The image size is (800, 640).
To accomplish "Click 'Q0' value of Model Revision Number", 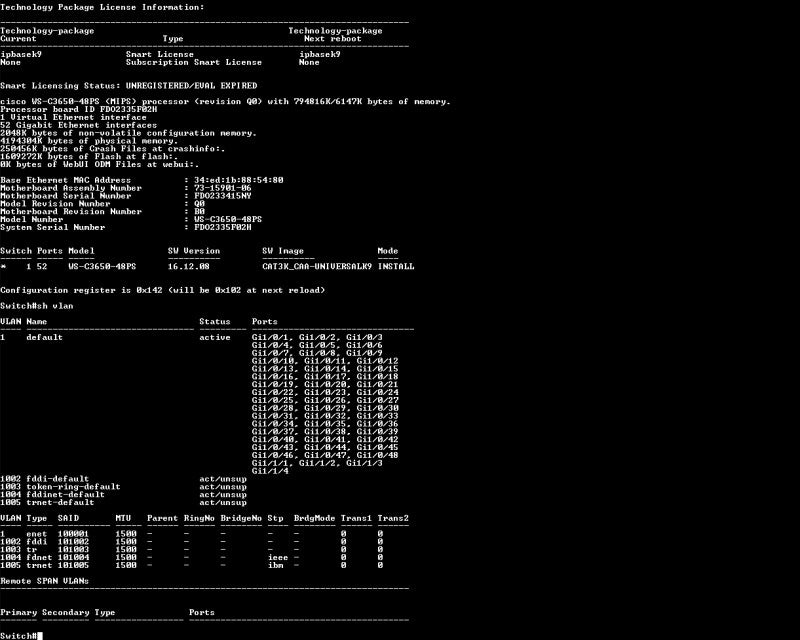I will tap(199, 204).
